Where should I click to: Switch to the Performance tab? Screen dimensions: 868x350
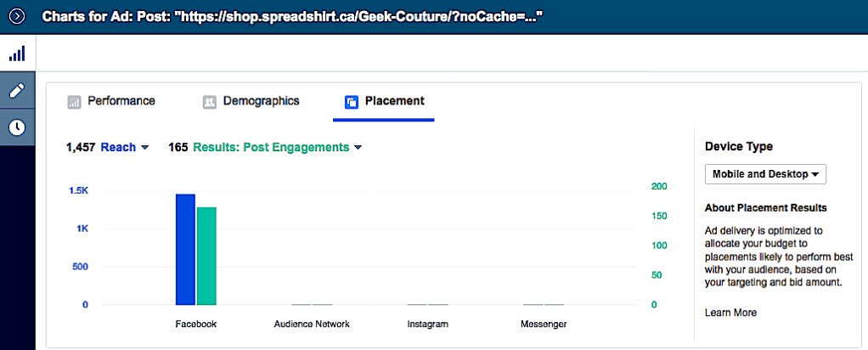click(x=121, y=101)
